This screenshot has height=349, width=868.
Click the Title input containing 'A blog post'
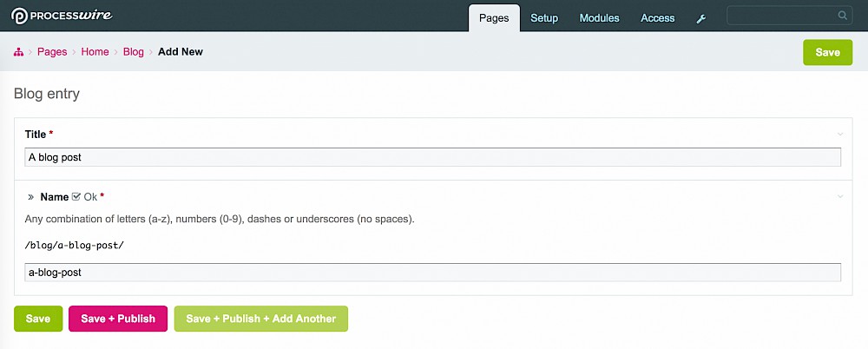coord(433,157)
